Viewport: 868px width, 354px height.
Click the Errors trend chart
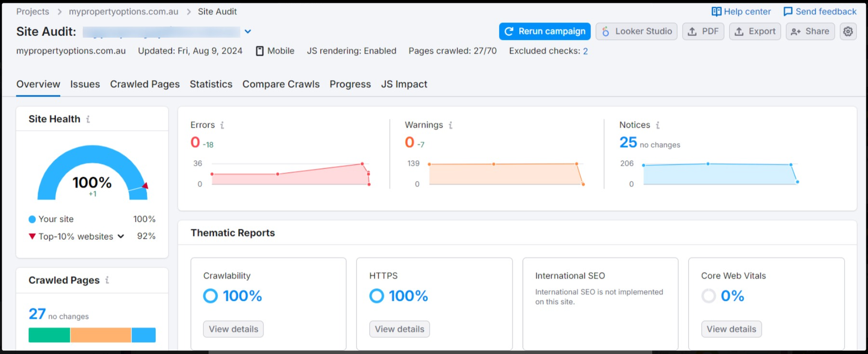[291, 174]
